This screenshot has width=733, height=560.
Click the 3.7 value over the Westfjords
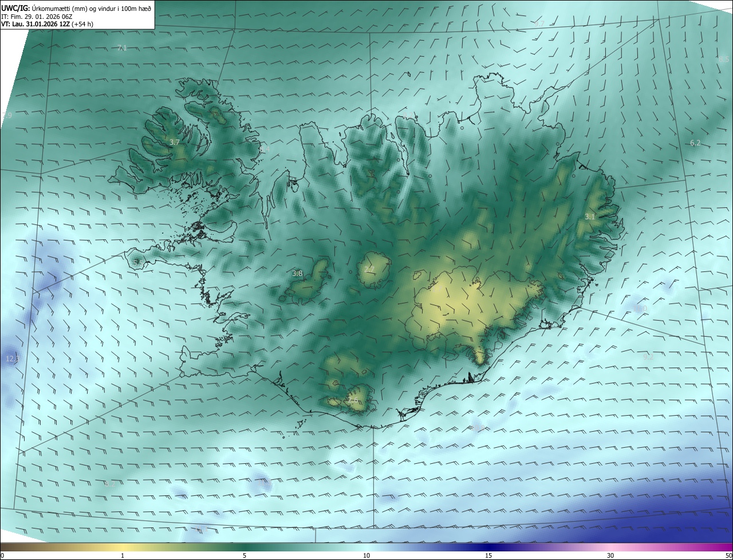[x=175, y=141]
